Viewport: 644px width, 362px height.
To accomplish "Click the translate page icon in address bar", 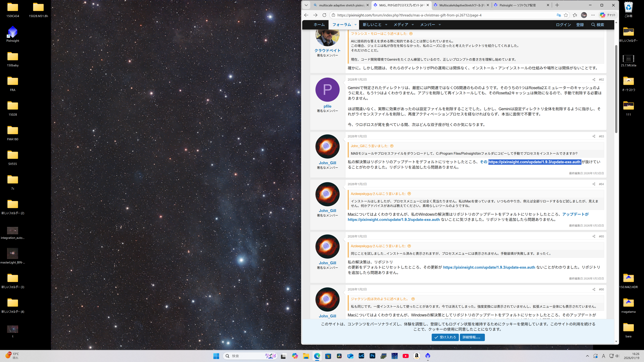I will click(x=559, y=15).
